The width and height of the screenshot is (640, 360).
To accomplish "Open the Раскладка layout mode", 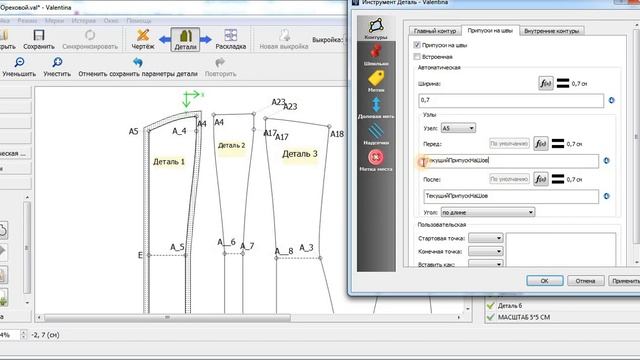I will (x=231, y=35).
